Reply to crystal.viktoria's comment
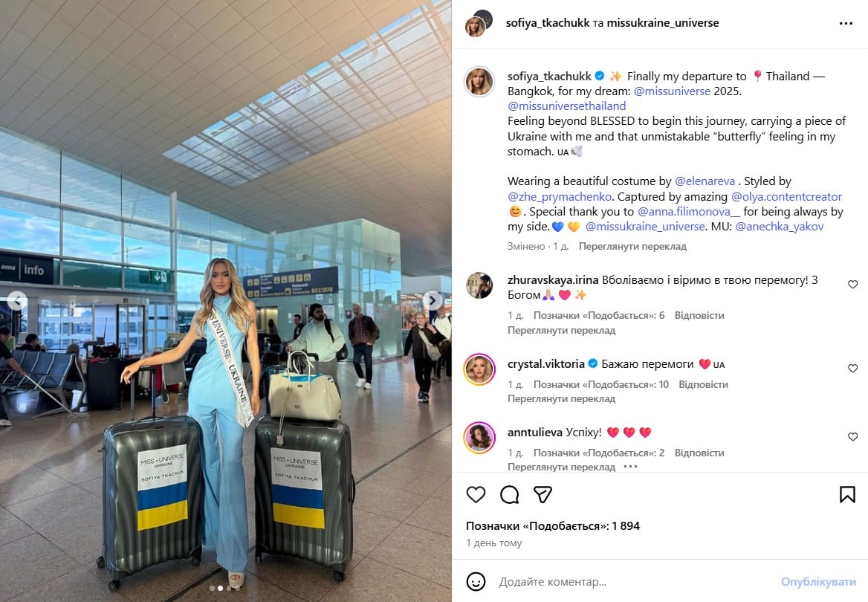868x602 pixels. coord(703,383)
